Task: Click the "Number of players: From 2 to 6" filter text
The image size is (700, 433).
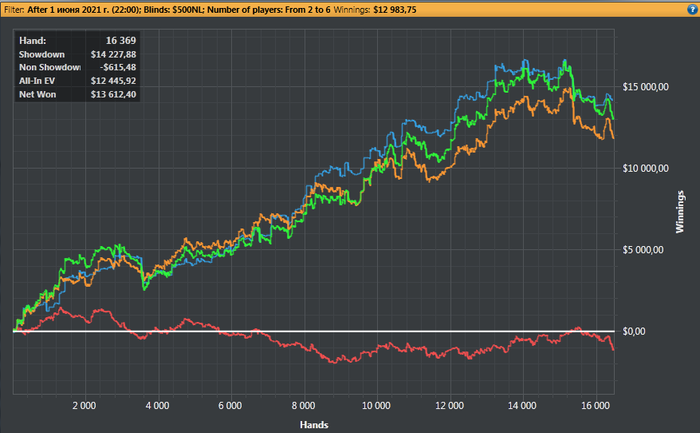Action: click(x=269, y=9)
